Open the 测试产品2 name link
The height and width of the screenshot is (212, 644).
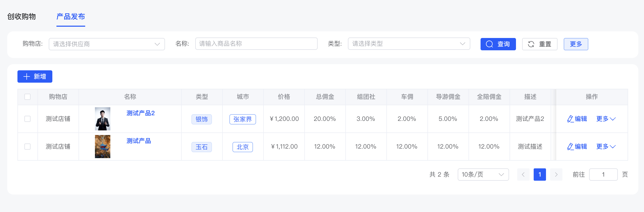(x=141, y=113)
